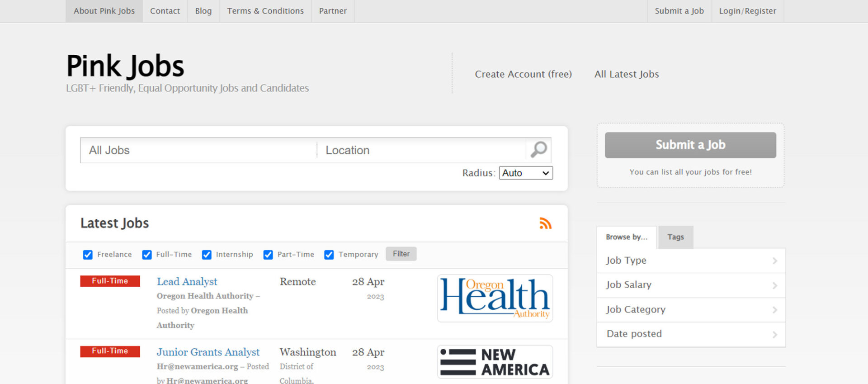Click the New America logo
Image resolution: width=868 pixels, height=384 pixels.
point(495,362)
